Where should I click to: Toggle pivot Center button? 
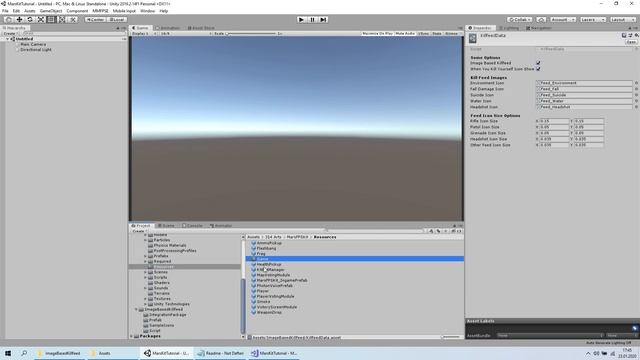pyautogui.click(x=95, y=19)
